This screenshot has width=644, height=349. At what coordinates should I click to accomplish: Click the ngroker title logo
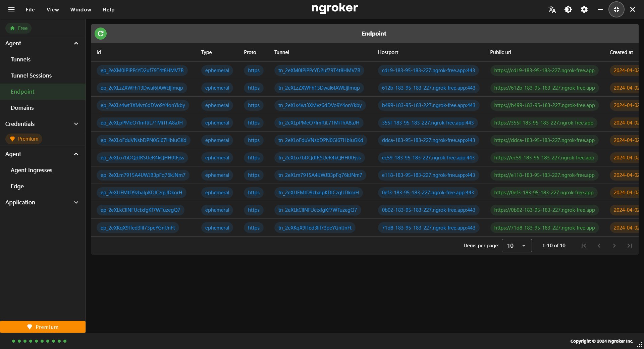click(334, 8)
